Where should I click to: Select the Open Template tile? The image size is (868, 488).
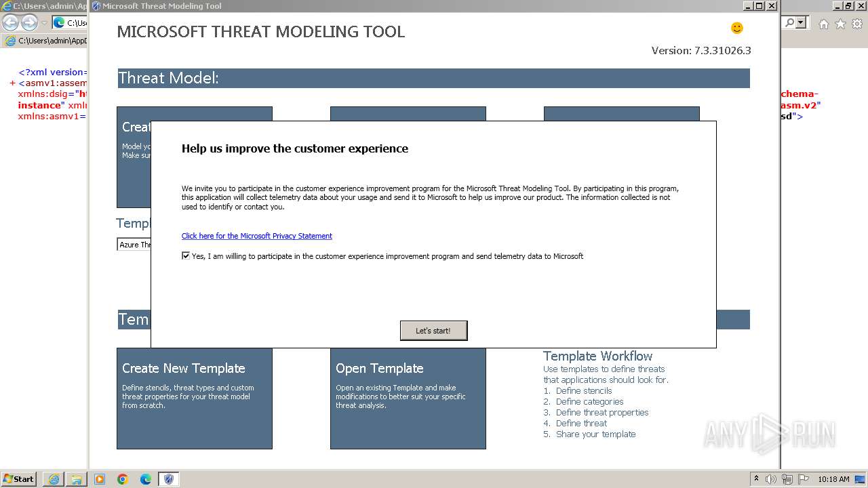pos(408,399)
